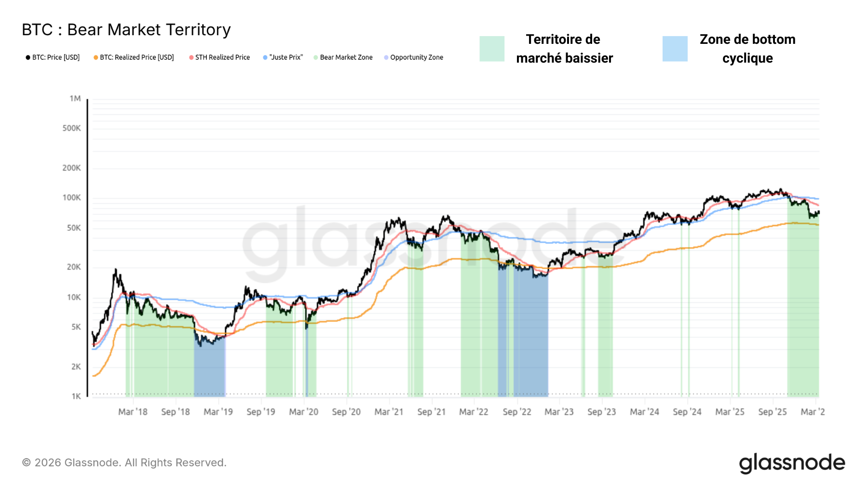Click the green "Territoire de marché baissier" swatch
Screen dimensions: 868x488
[492, 49]
